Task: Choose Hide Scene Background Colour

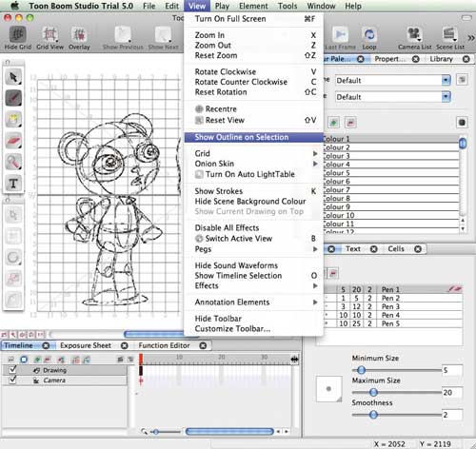Action: [x=253, y=202]
